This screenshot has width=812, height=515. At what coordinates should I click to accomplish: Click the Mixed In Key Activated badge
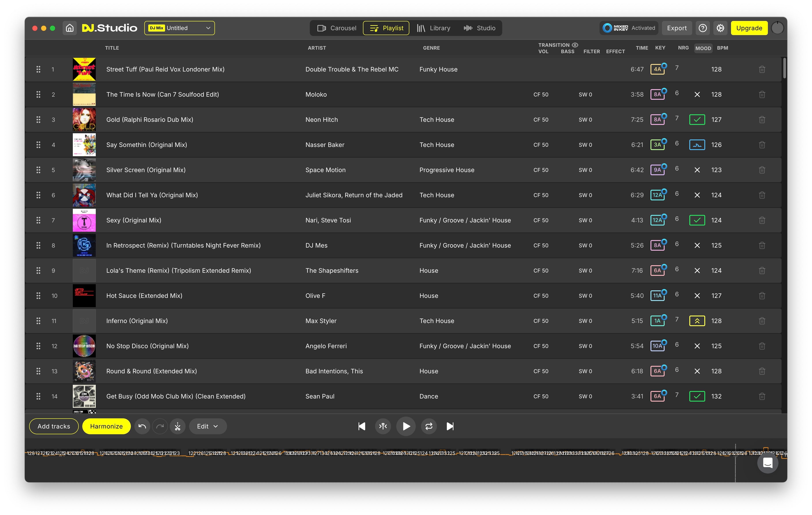pos(629,28)
